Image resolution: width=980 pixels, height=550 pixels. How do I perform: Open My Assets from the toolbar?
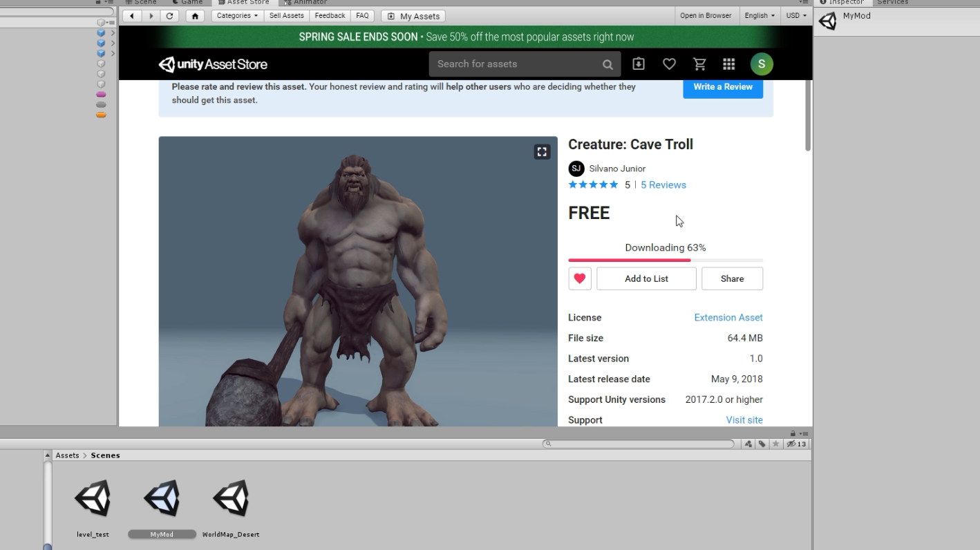(x=413, y=16)
